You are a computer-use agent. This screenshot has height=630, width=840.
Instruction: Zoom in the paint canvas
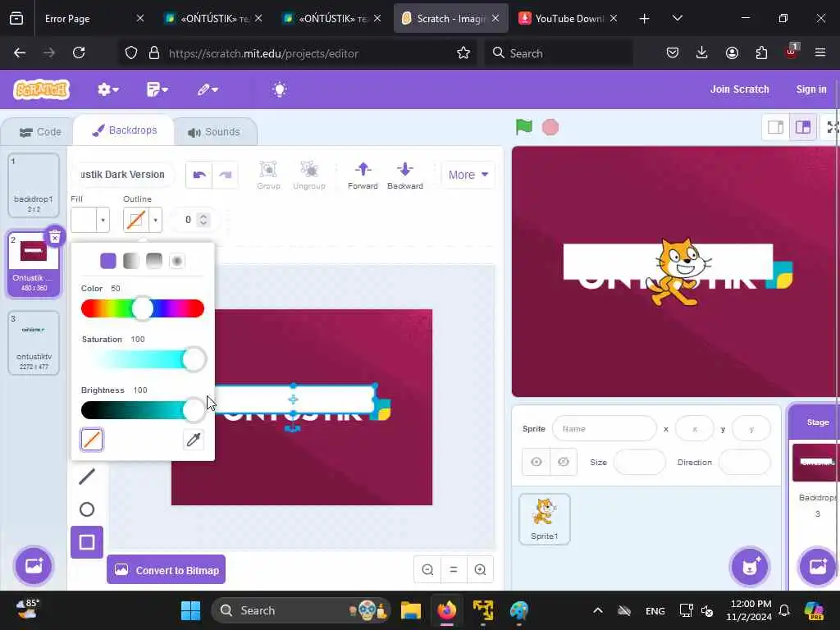tap(480, 569)
